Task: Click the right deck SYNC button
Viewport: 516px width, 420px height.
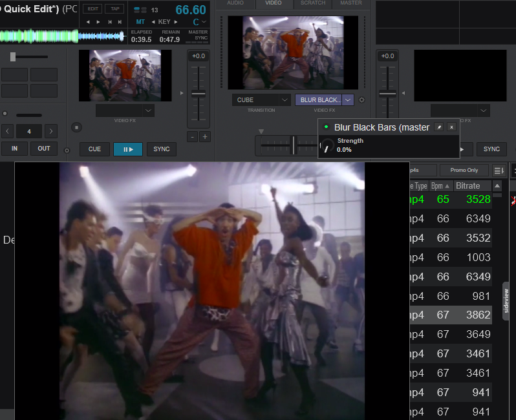Action: [491, 149]
